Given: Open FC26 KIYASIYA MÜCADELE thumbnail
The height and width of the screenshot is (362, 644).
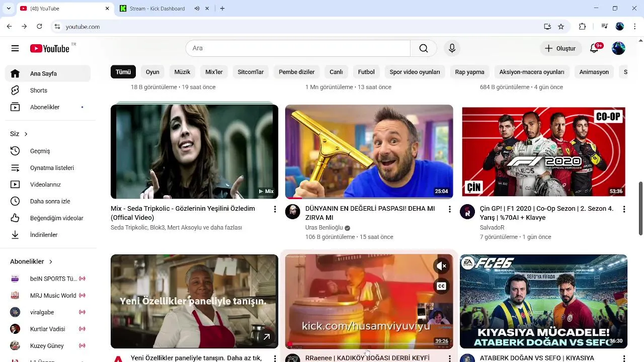Looking at the screenshot, I should 543,301.
